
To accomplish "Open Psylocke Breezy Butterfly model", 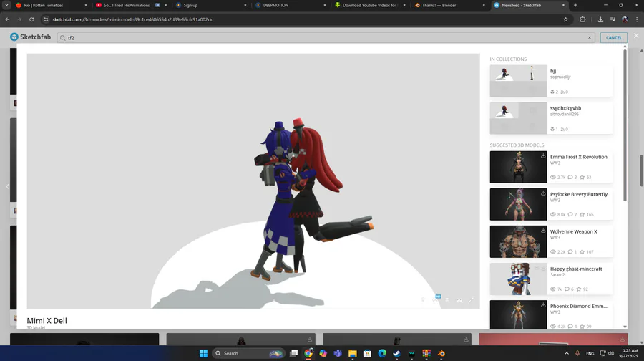I will click(x=579, y=194).
